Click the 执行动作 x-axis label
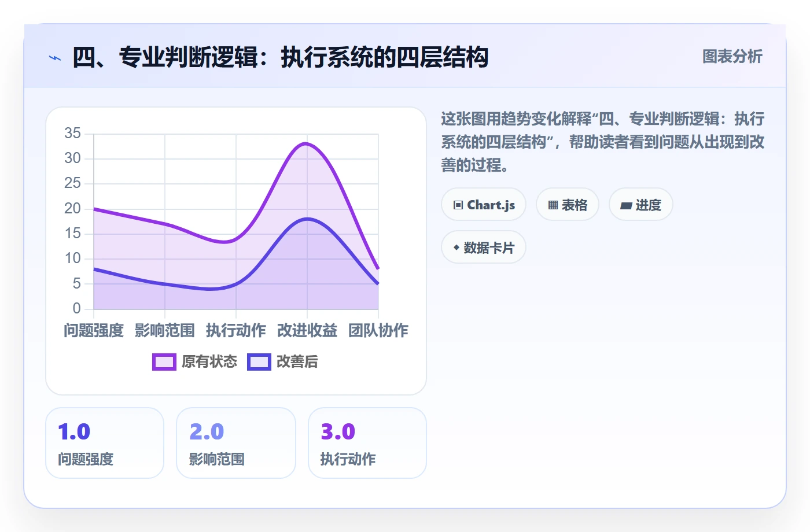The width and height of the screenshot is (810, 532). (x=236, y=331)
